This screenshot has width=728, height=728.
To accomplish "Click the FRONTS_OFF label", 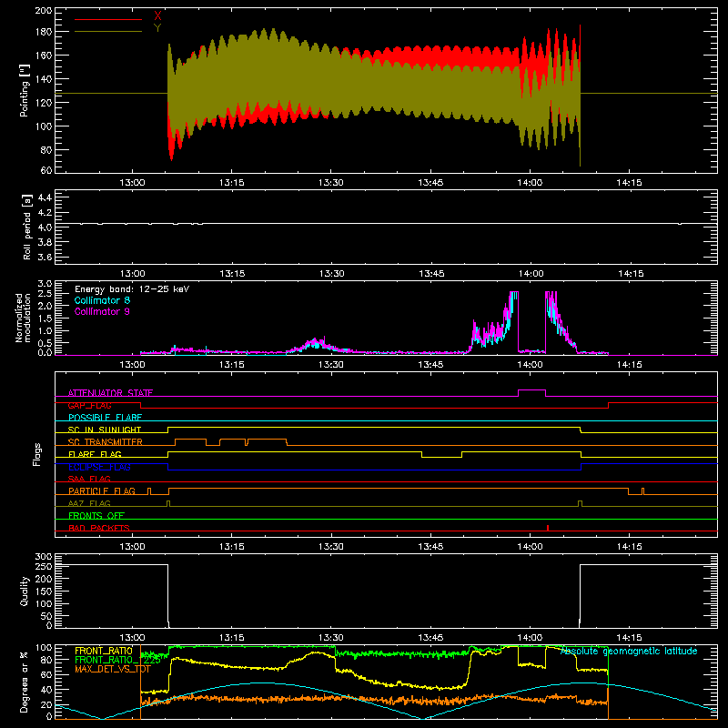I will tap(96, 515).
